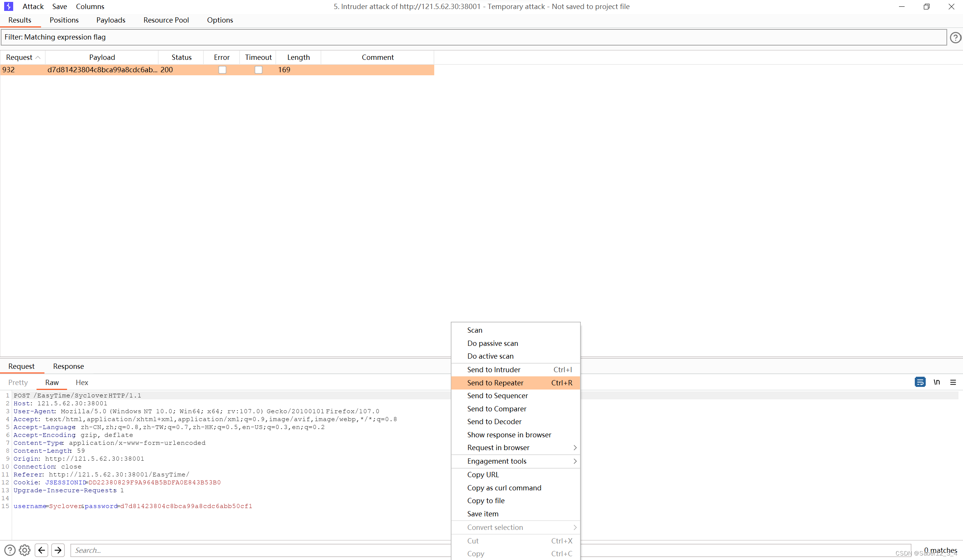Click the Filter matching expression bar
Image resolution: width=963 pixels, height=560 pixels.
(473, 37)
